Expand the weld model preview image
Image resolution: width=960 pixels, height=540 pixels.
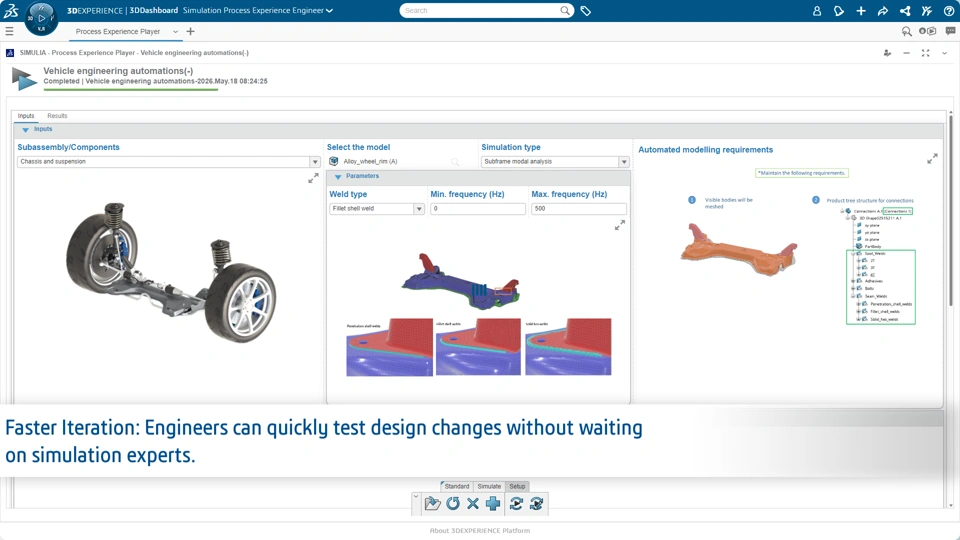(x=620, y=225)
